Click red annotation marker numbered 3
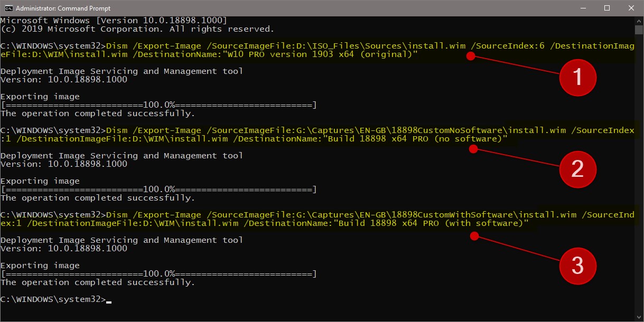 (x=578, y=266)
